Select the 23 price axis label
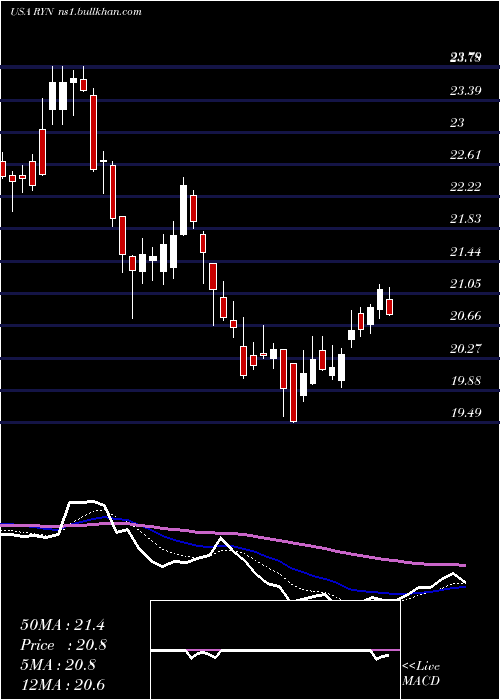 pos(457,123)
